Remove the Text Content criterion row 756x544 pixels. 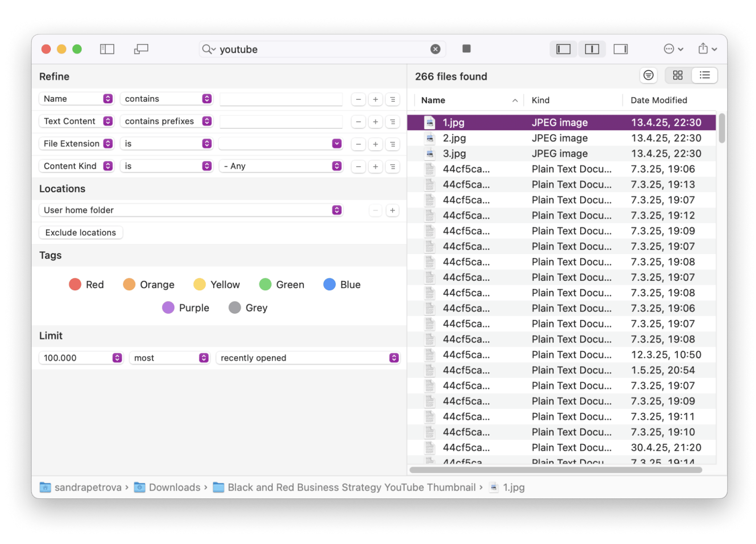point(358,122)
